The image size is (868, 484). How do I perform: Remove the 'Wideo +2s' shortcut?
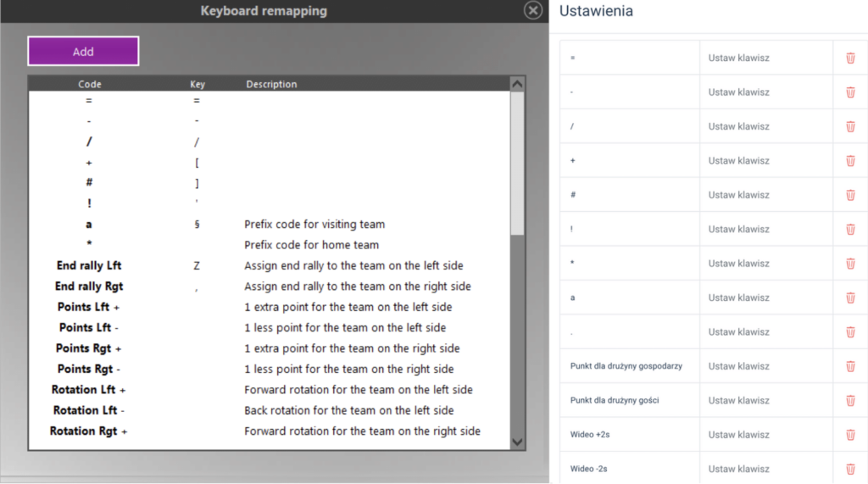click(x=850, y=435)
